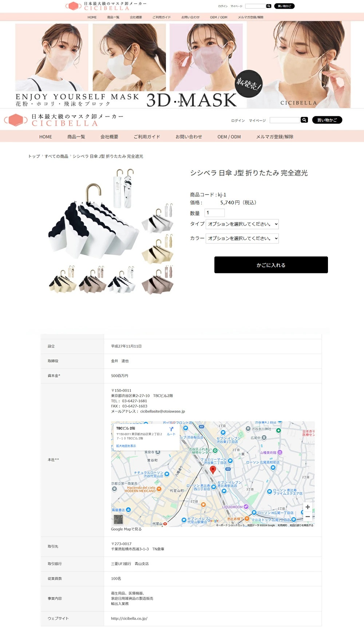364x637 pixels.
Task: Open the タイプ option dropdown
Action: tap(242, 224)
